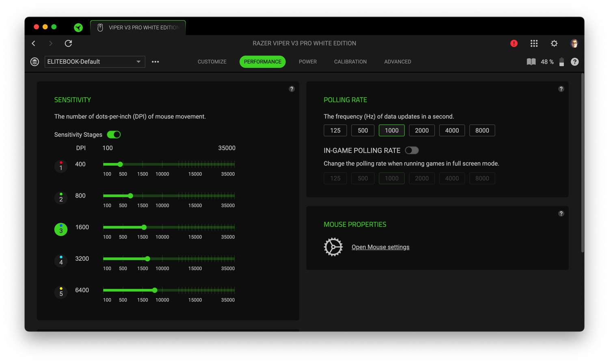Screen dimensions: 609x364
Task: Click stage 4 DPI slider handle
Action: [148, 258]
